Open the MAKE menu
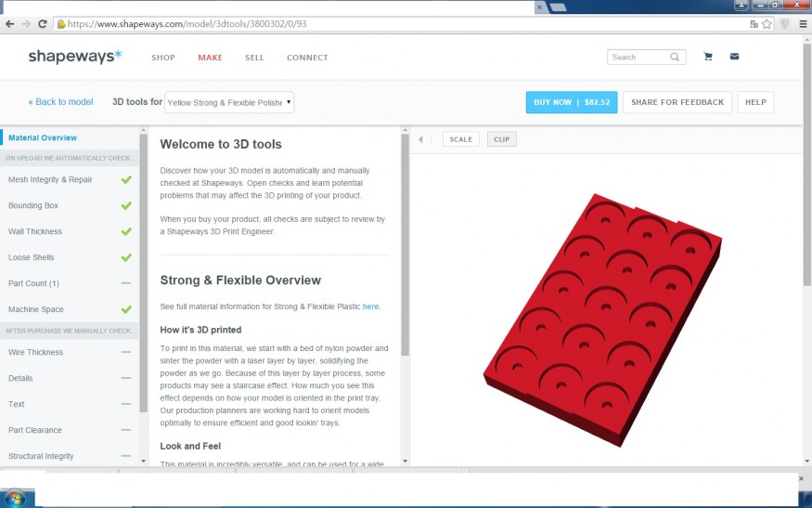Screen dimensions: 812x508 tap(210, 58)
